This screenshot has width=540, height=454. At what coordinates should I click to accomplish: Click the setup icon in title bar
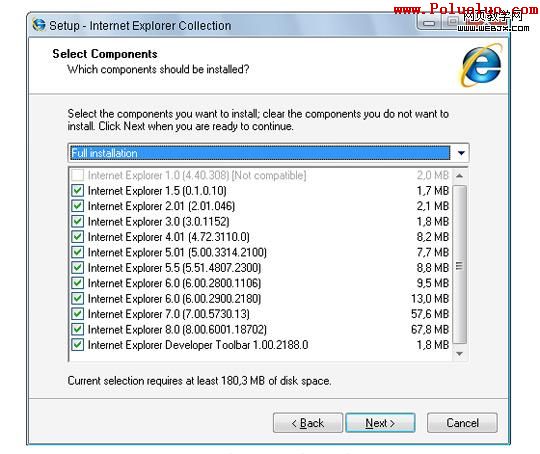pyautogui.click(x=39, y=25)
